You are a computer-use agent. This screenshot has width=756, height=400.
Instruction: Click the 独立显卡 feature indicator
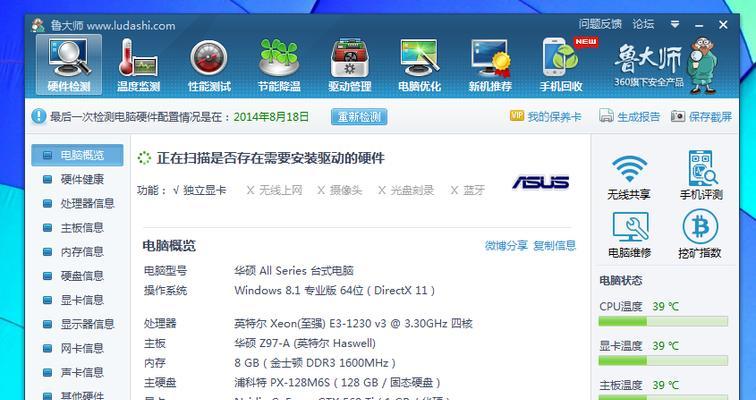click(x=200, y=190)
